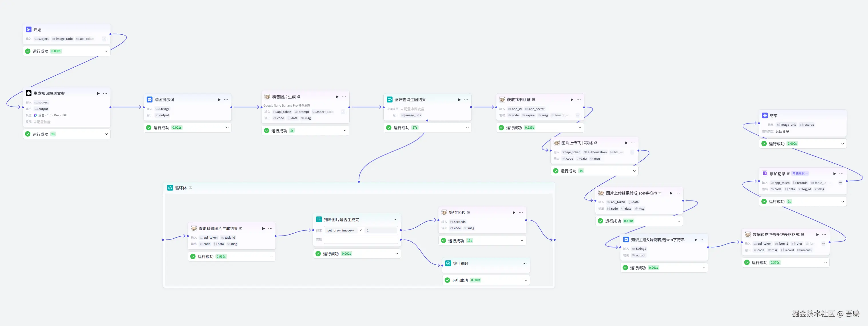This screenshot has height=326, width=868.
Task: Open 单独授权 dropdown on 添加记录 node
Action: click(800, 174)
